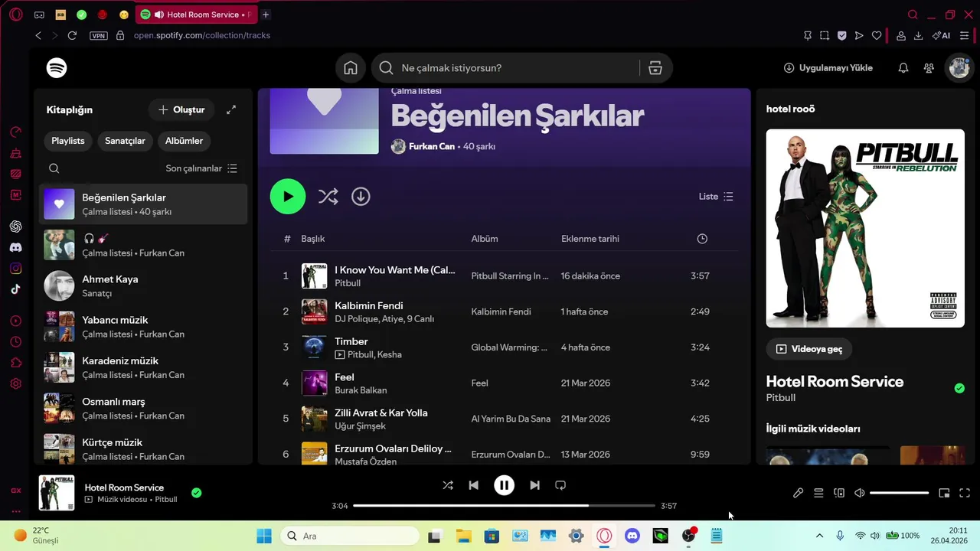Show hidden system tray icons
Screen dimensions: 980x551
click(x=819, y=536)
